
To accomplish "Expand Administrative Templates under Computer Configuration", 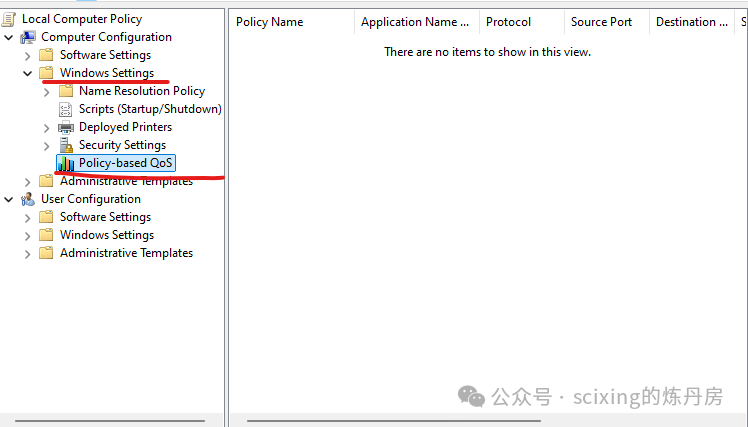I will coord(28,182).
